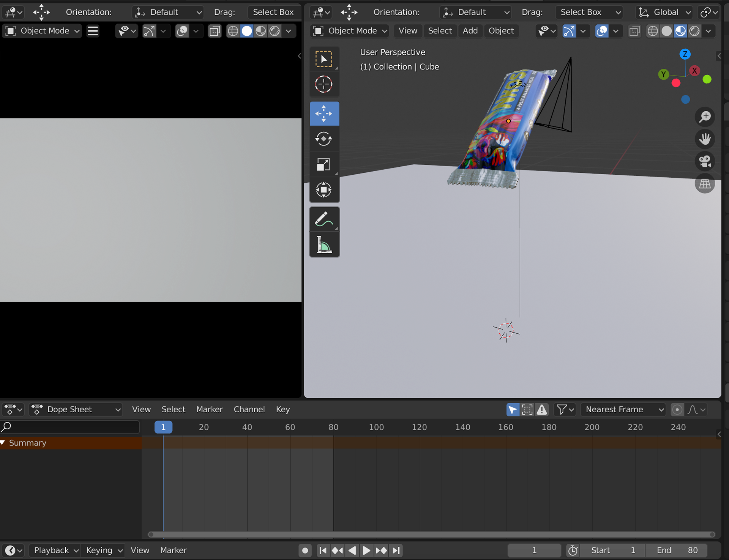Open shading options dropdown in right viewport

[708, 31]
